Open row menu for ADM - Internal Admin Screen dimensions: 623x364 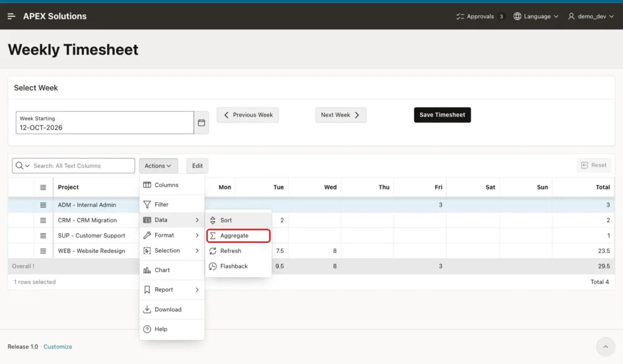(x=43, y=205)
